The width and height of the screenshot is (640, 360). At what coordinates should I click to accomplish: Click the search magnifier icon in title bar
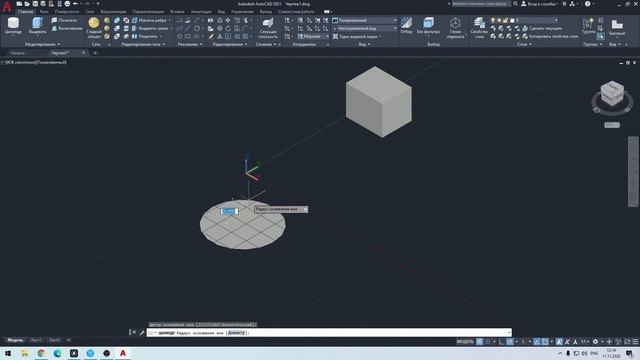pos(516,4)
